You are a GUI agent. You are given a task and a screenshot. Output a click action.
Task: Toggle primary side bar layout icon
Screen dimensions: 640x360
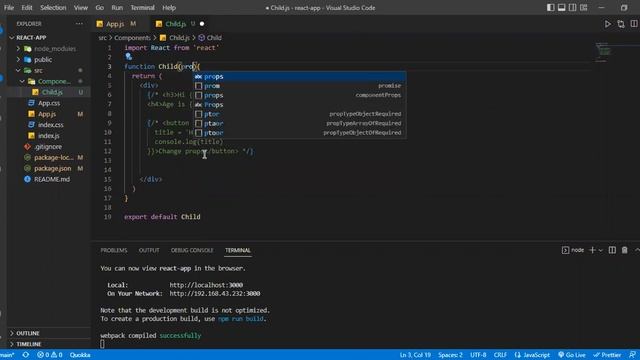pos(551,7)
